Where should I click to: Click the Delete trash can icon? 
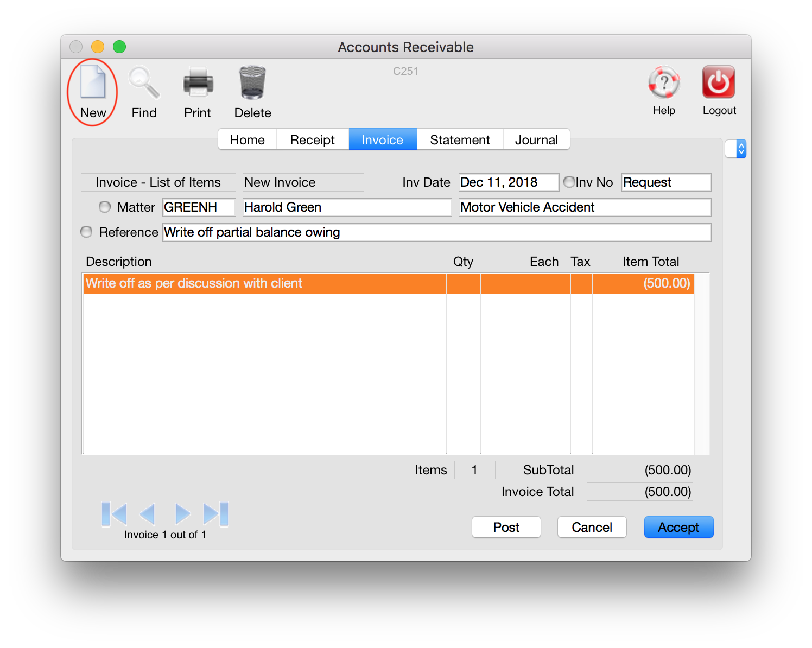tap(252, 83)
